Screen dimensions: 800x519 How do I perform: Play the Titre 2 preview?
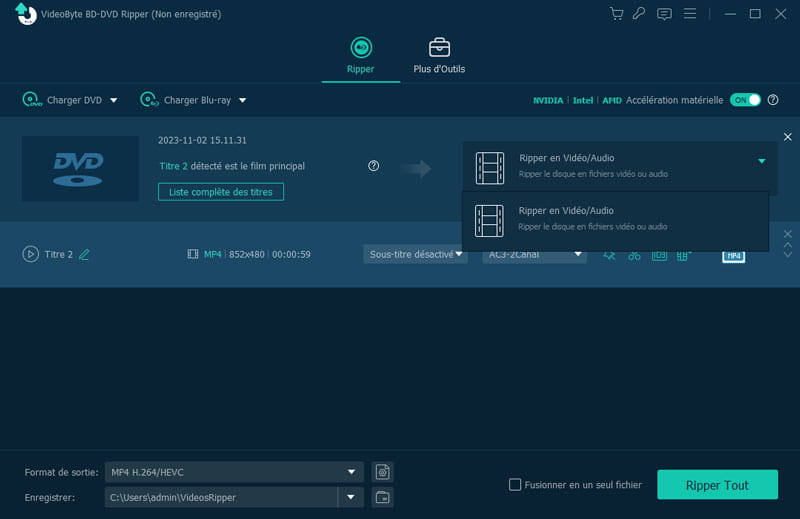(x=30, y=254)
